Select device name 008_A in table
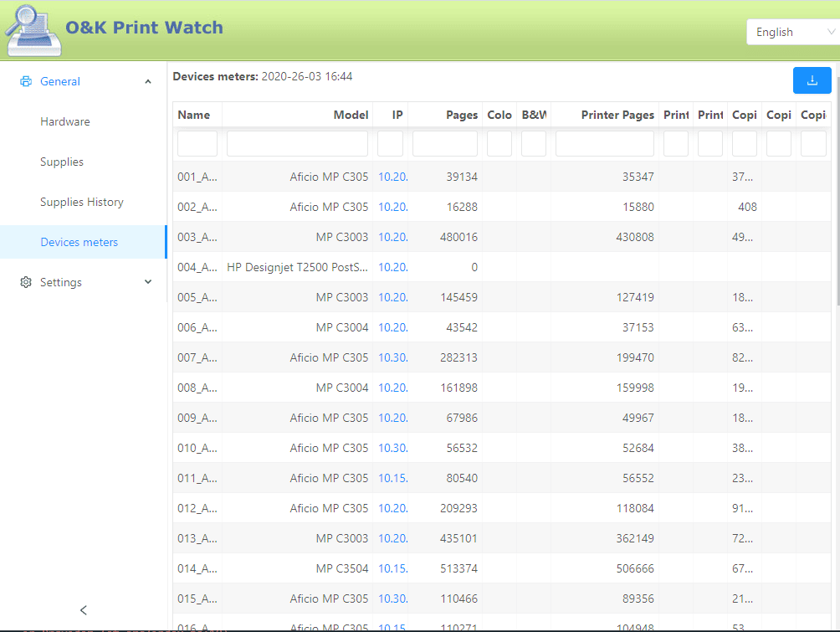The image size is (840, 632). [197, 388]
